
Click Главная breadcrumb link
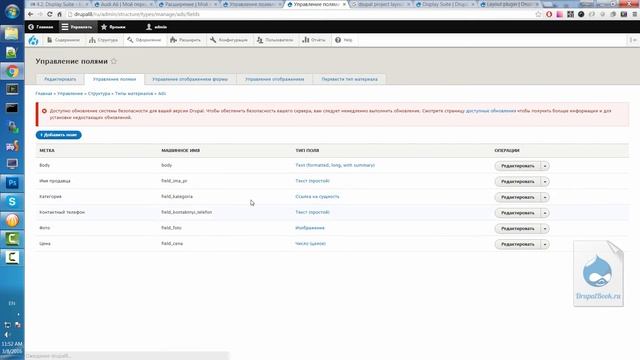(x=44, y=93)
